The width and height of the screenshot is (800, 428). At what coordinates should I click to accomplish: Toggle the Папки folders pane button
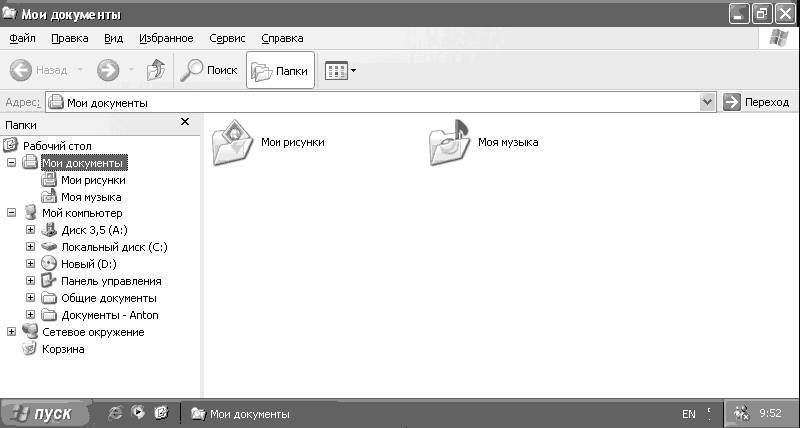[x=280, y=71]
